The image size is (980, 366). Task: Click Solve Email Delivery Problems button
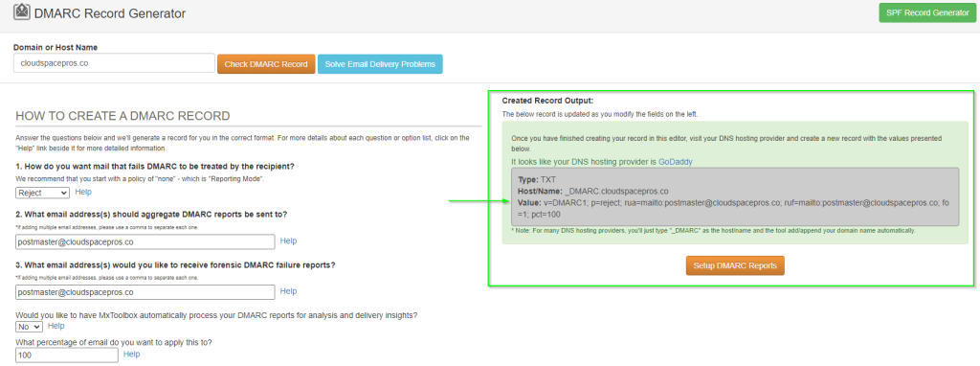tap(380, 64)
